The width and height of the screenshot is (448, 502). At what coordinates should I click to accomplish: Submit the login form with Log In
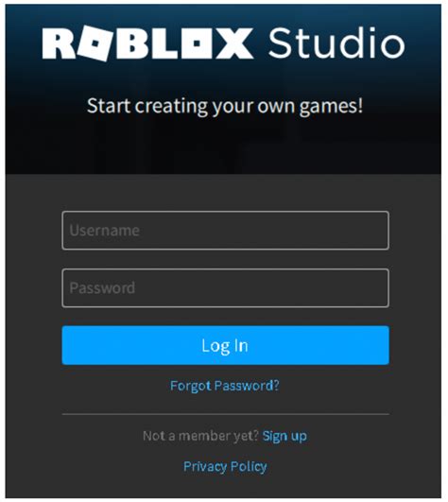click(226, 345)
